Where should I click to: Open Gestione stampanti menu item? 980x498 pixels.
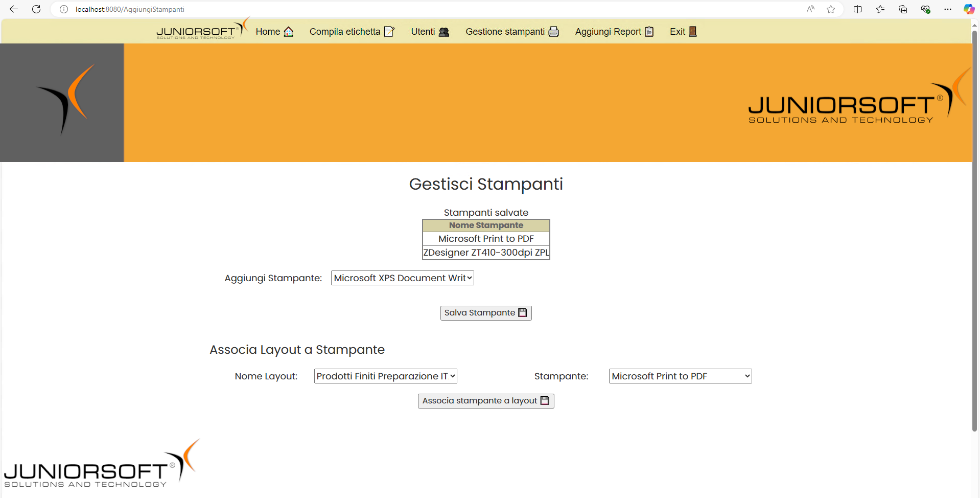click(x=512, y=32)
